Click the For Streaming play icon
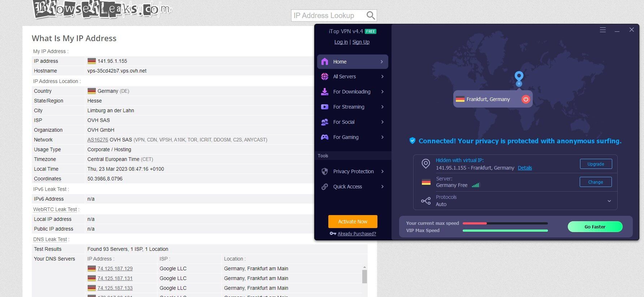 point(325,107)
